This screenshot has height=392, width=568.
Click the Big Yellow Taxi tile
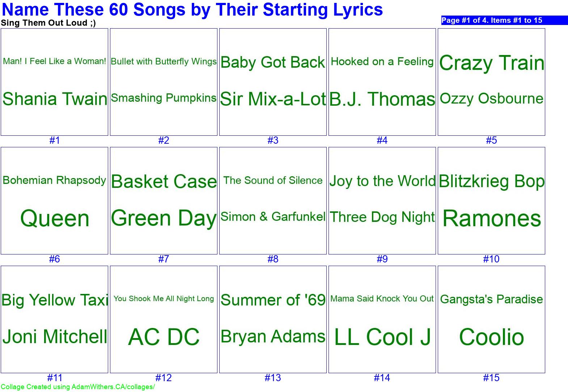(55, 319)
